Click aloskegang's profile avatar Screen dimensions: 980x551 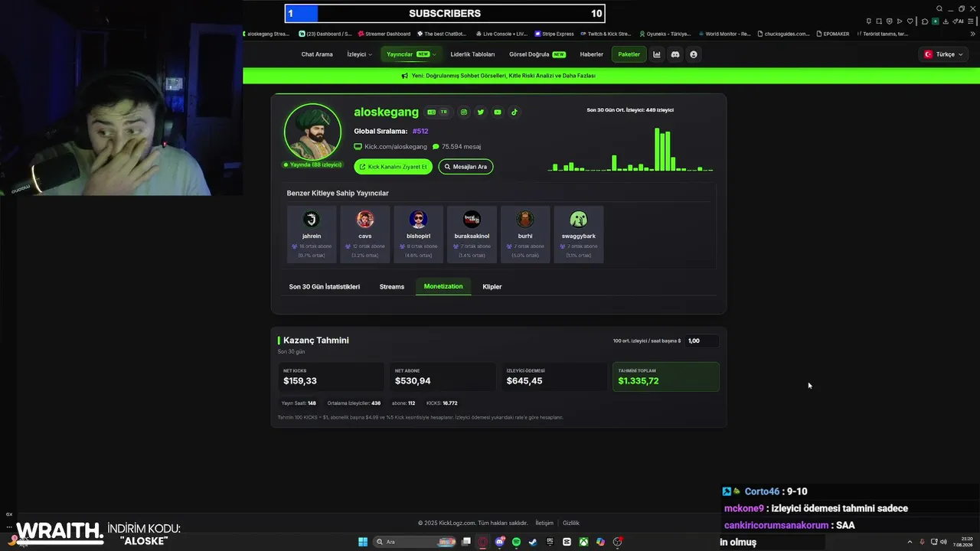click(312, 132)
